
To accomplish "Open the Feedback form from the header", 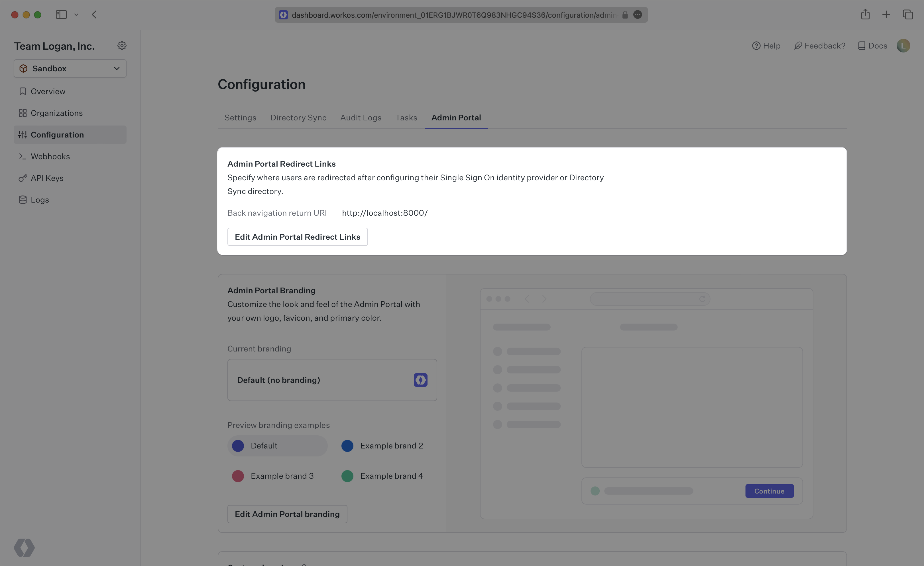I will click(x=819, y=45).
